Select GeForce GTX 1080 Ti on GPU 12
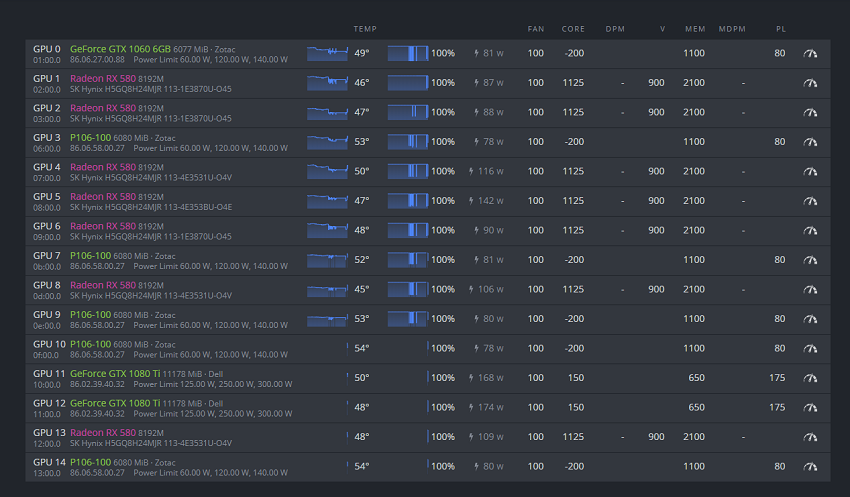The height and width of the screenshot is (497, 850). point(115,403)
